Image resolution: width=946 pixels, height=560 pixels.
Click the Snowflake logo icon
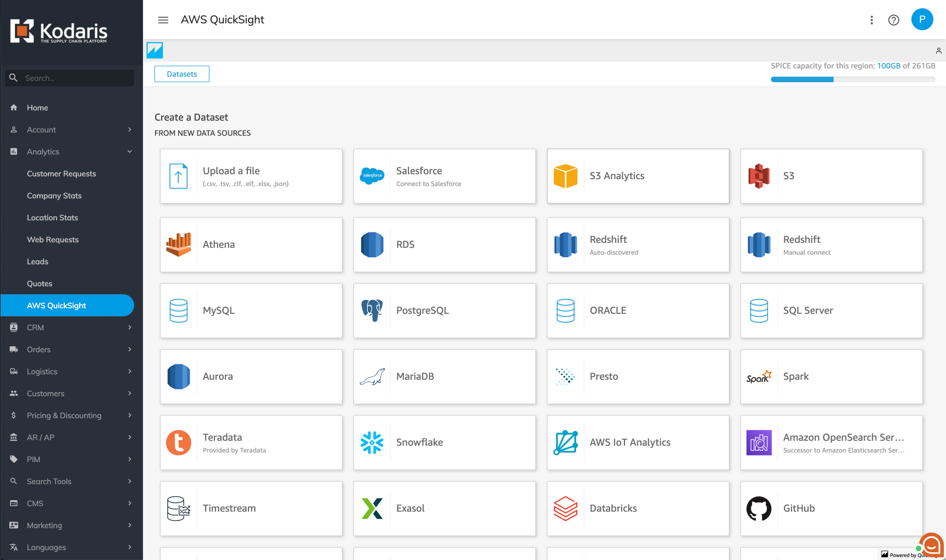click(x=372, y=442)
